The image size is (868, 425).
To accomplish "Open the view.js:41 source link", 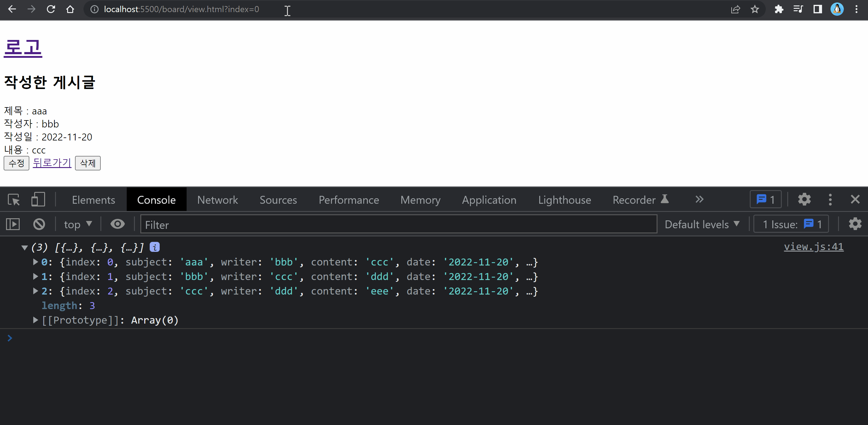I will coord(814,247).
